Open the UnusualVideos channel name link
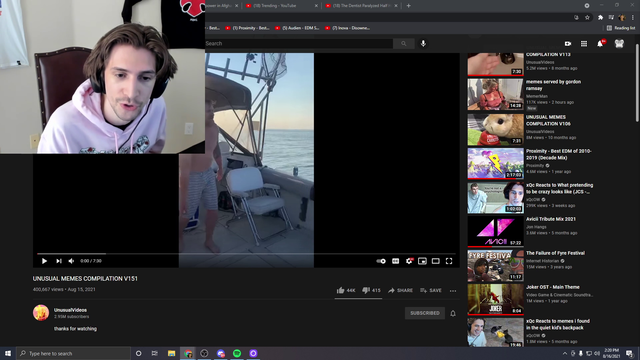 (70, 310)
